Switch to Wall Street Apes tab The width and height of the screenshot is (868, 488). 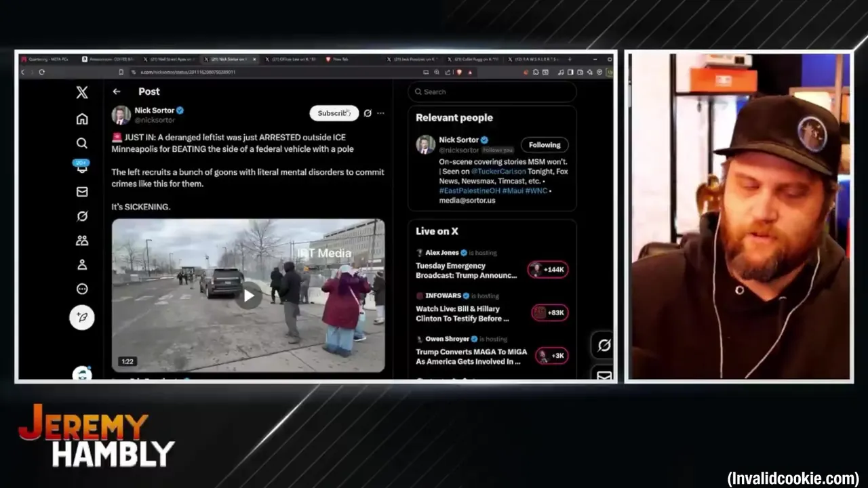click(170, 59)
